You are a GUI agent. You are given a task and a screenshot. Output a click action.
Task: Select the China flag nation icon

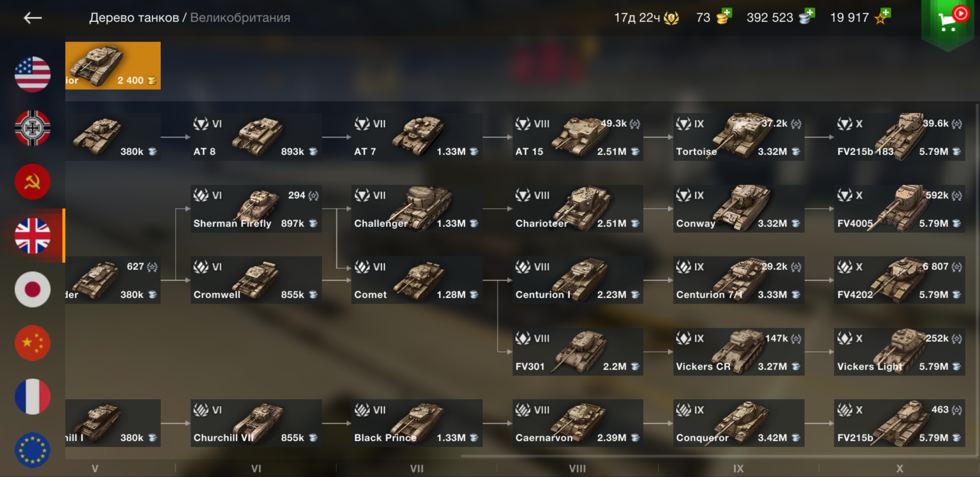coord(33,343)
